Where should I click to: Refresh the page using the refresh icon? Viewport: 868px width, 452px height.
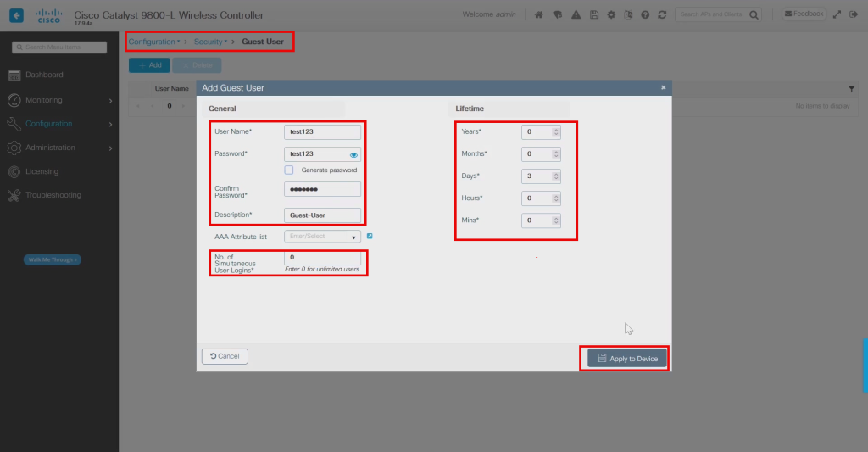coord(662,15)
